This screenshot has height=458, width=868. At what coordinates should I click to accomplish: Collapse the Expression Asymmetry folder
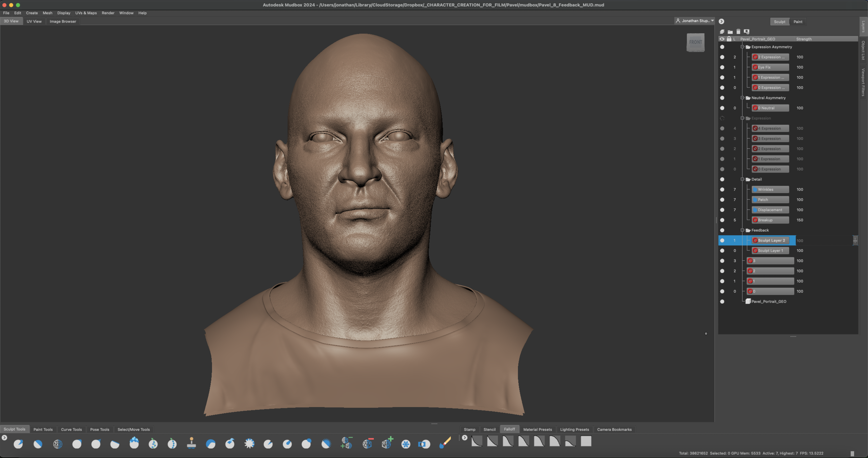pyautogui.click(x=742, y=47)
